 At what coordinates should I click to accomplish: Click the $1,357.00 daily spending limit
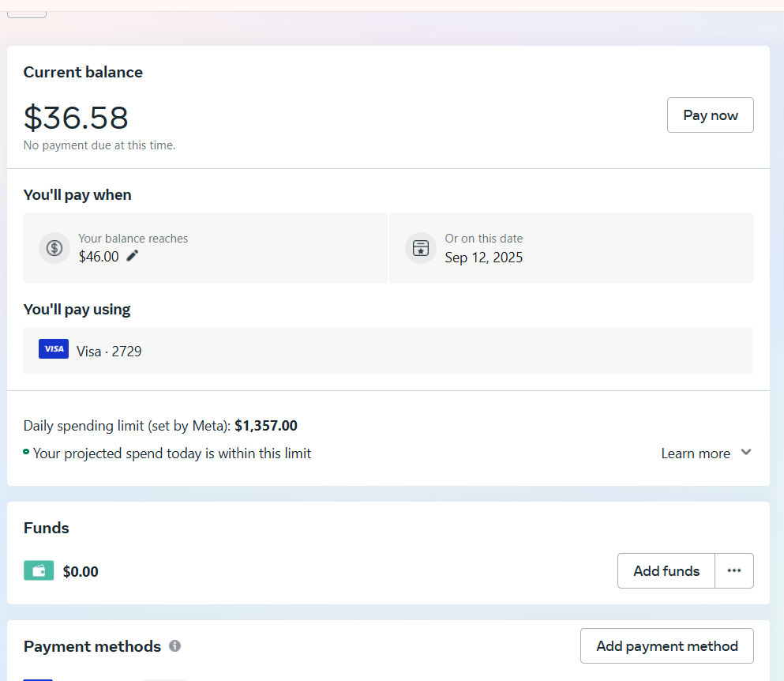tap(266, 426)
